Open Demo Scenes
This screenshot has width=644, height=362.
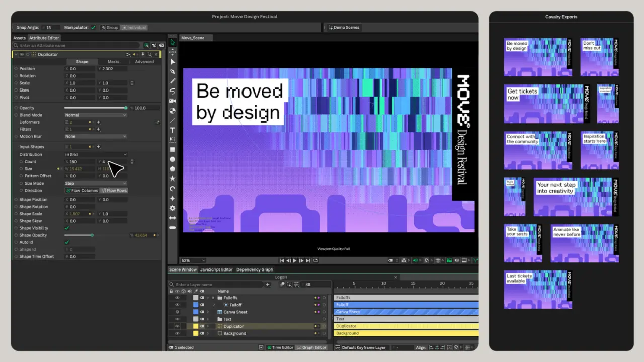(344, 27)
